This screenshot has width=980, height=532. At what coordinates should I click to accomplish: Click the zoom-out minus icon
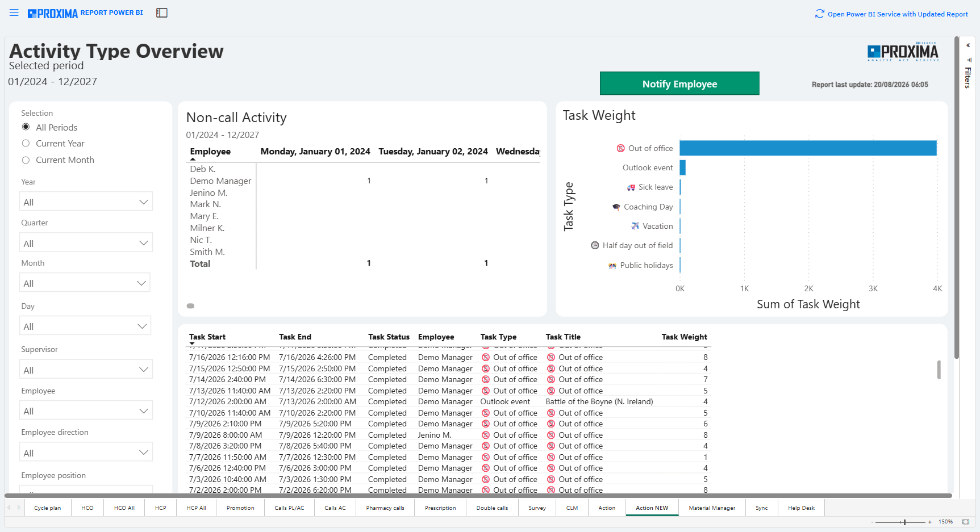873,522
